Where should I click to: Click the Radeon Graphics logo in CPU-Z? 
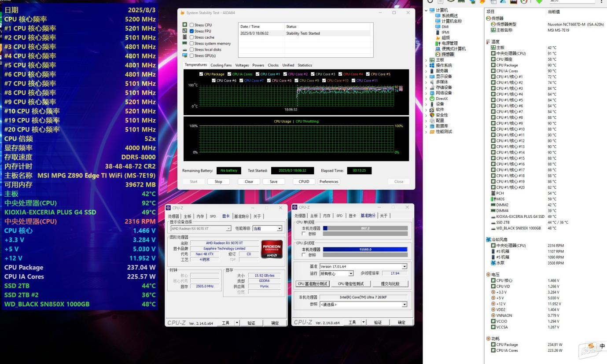272,249
